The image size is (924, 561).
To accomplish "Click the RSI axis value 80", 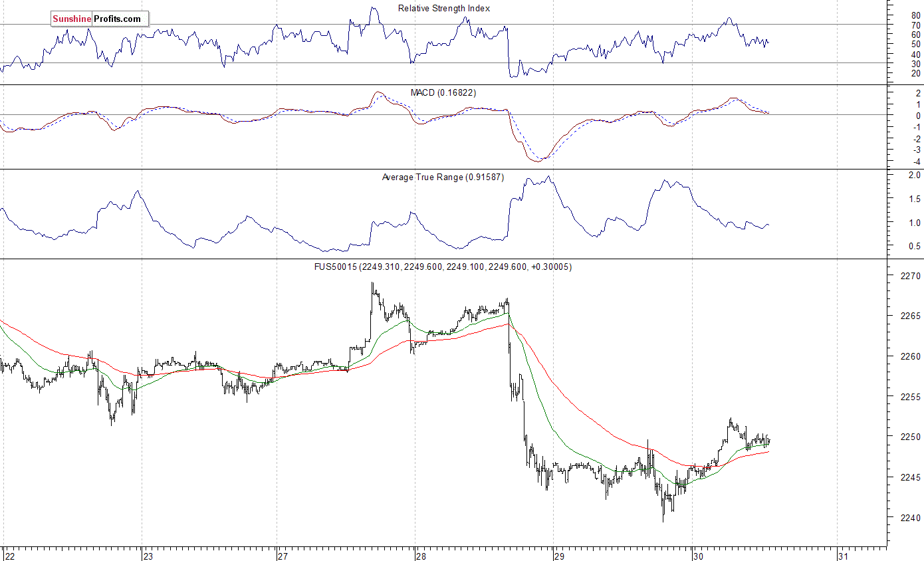I will 916,15.
